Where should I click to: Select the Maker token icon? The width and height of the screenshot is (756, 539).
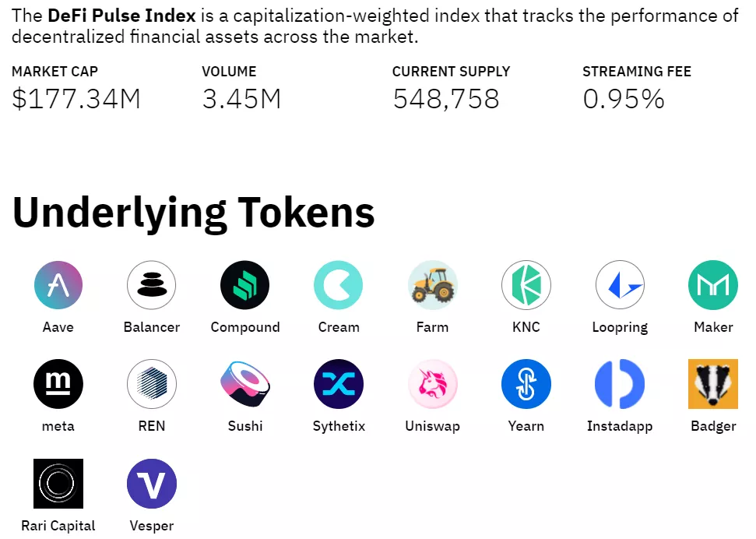pos(713,285)
